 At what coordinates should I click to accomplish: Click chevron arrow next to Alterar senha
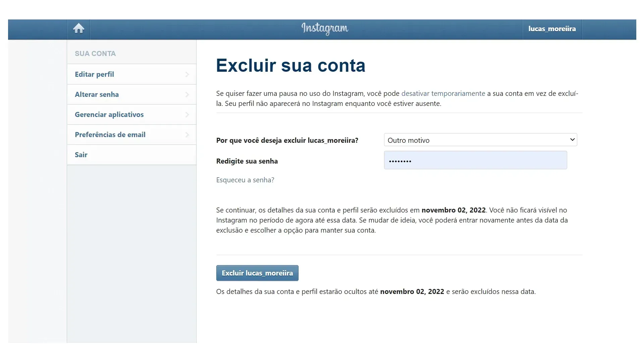187,95
